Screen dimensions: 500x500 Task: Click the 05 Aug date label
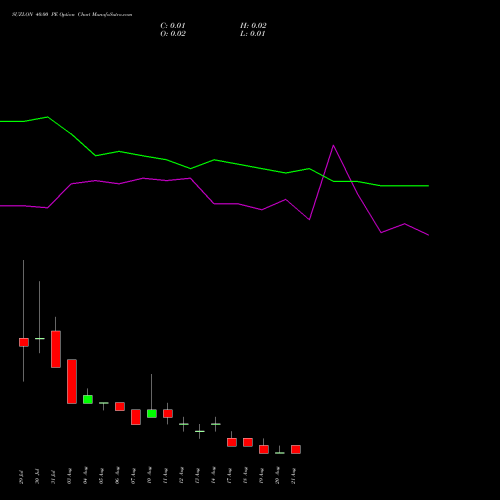[102, 476]
